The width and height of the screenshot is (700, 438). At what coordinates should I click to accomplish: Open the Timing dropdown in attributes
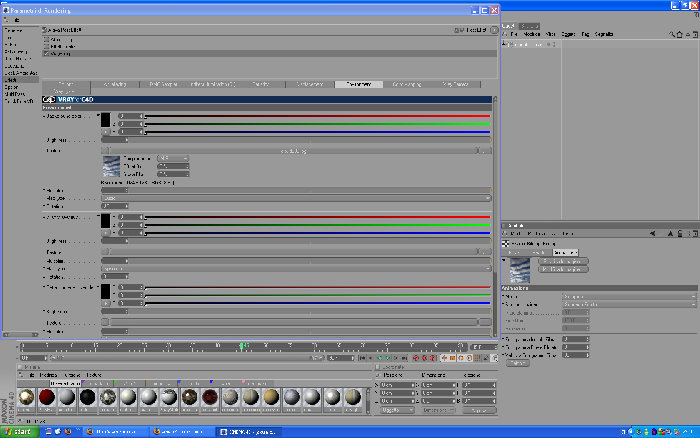(629, 305)
